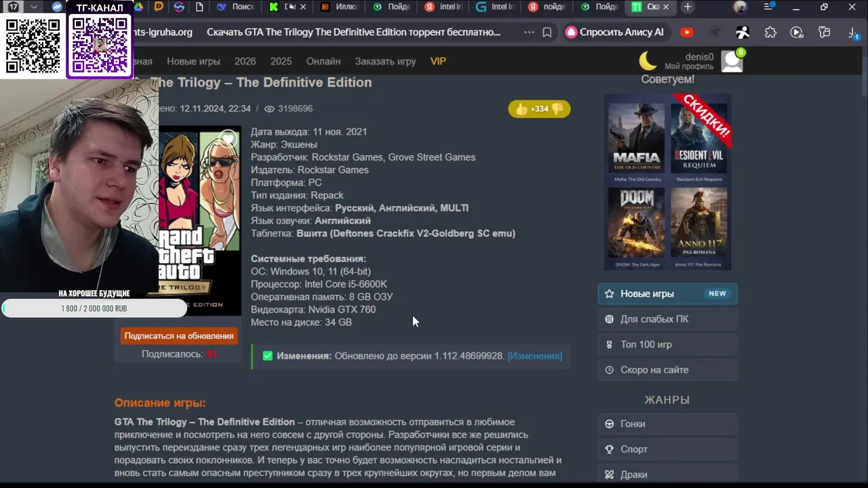This screenshot has height=488, width=868.
Task: Click the dimmed bird extension icon
Action: pos(715,32)
